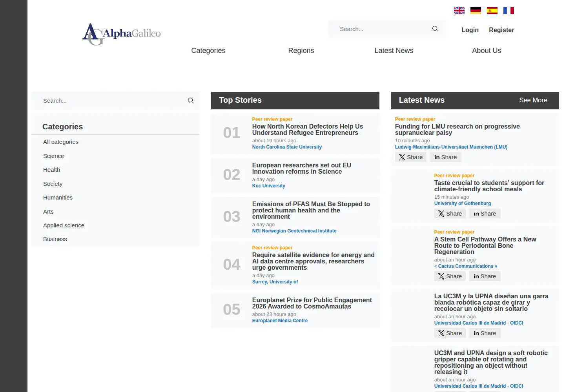This screenshot has width=565, height=392.
Task: Select the Society category
Action: coord(53,184)
